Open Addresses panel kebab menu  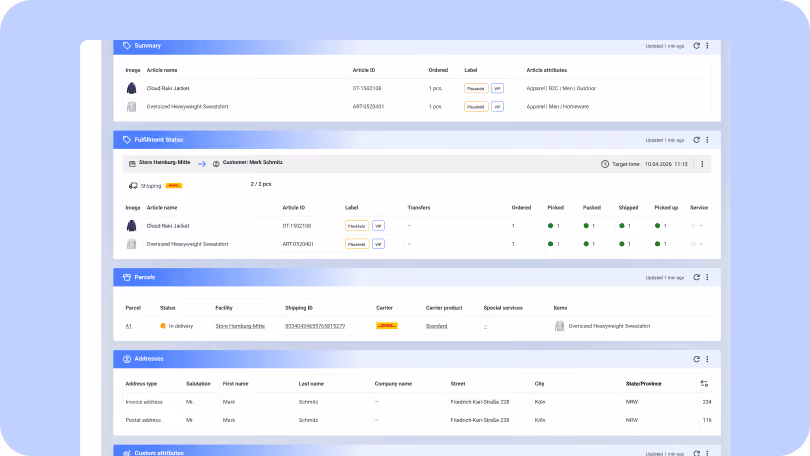(707, 359)
